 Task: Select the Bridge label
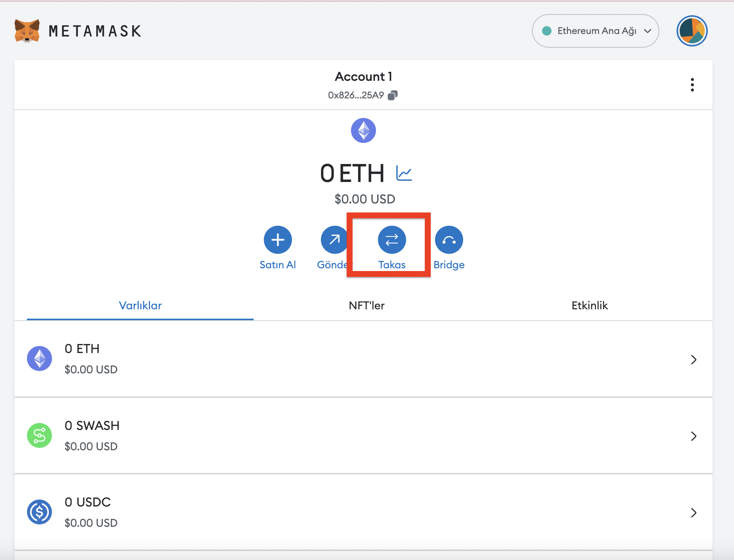click(x=449, y=265)
